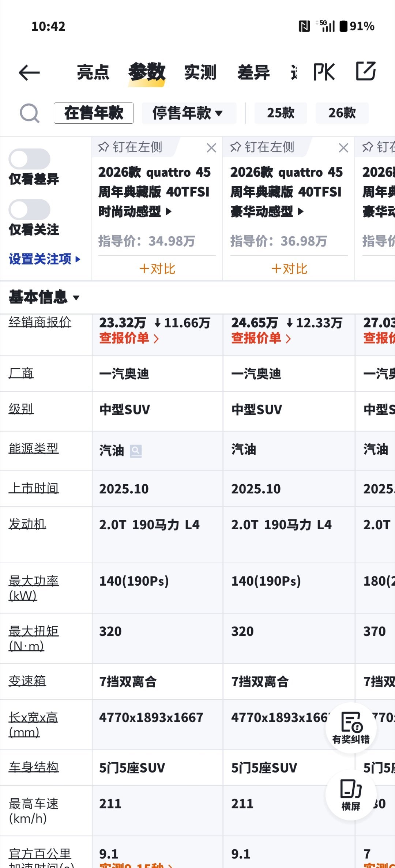Tap the magnifier icon beside 汽油
This screenshot has height=868, width=395.
pos(136,451)
